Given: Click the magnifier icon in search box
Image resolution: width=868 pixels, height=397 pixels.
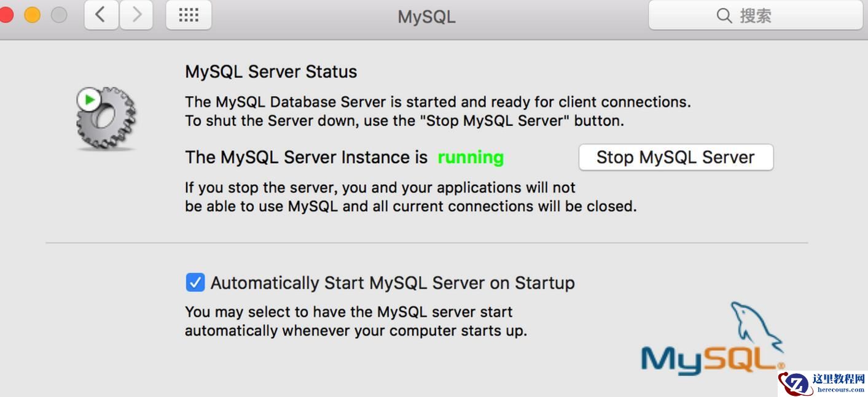Looking at the screenshot, I should click(724, 15).
